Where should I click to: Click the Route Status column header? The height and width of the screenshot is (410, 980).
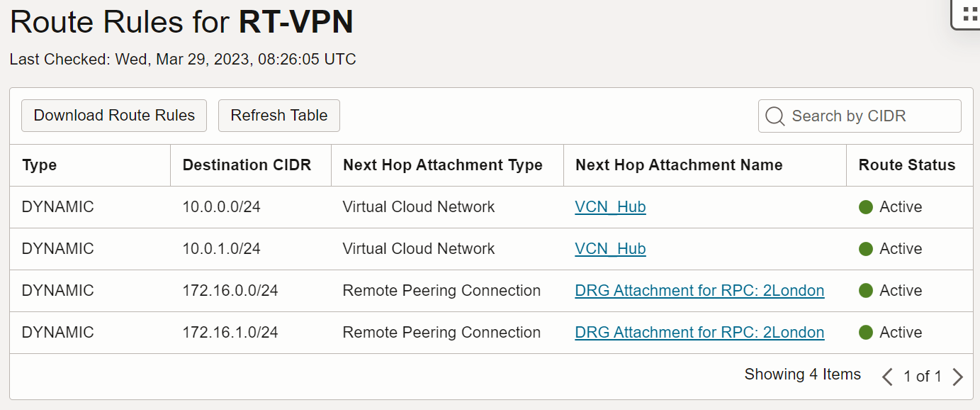click(x=906, y=165)
